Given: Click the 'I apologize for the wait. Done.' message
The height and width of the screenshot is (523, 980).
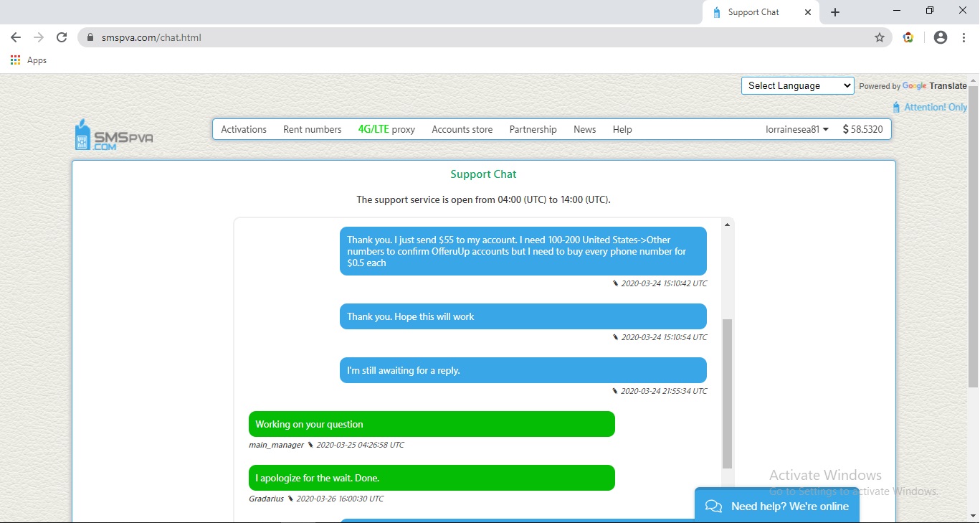Looking at the screenshot, I should 432,478.
